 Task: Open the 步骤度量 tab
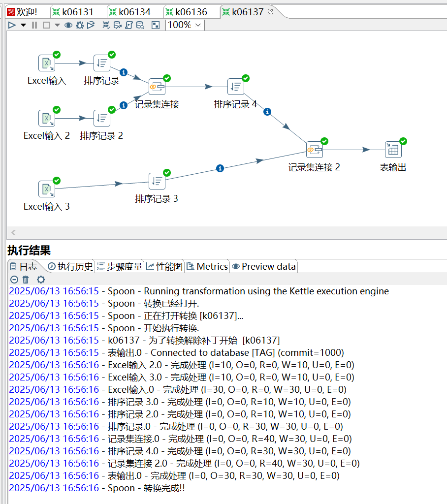pyautogui.click(x=119, y=266)
